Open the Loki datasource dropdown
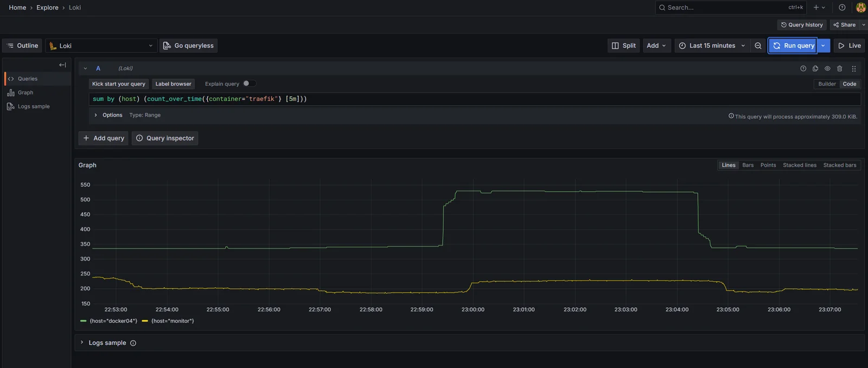The image size is (868, 368). [101, 46]
